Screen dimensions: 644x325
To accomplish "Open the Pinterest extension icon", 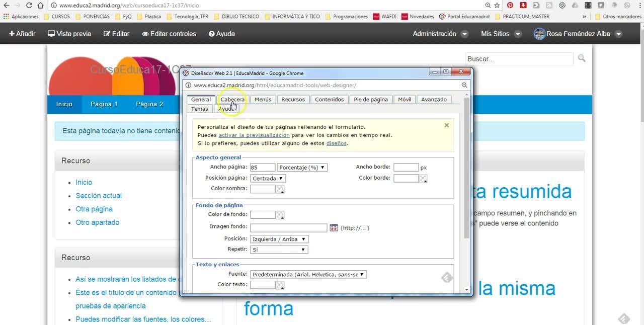I will 510,5.
